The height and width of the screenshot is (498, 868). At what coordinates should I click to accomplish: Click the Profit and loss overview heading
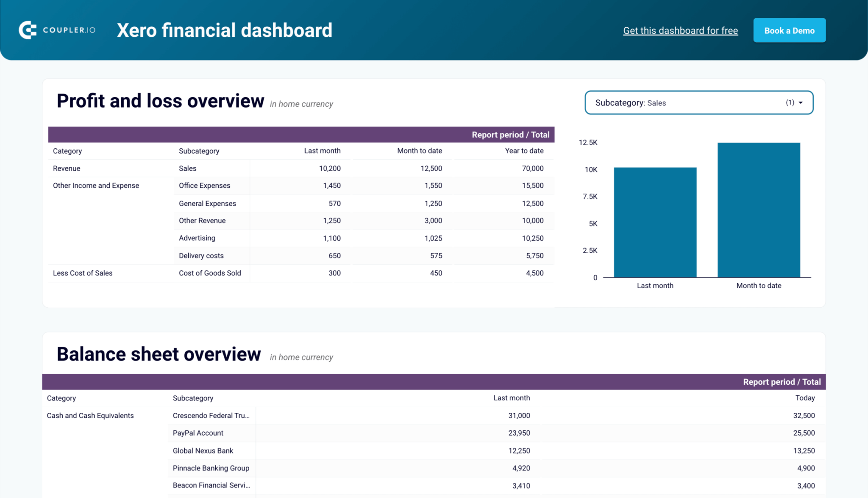click(x=161, y=101)
